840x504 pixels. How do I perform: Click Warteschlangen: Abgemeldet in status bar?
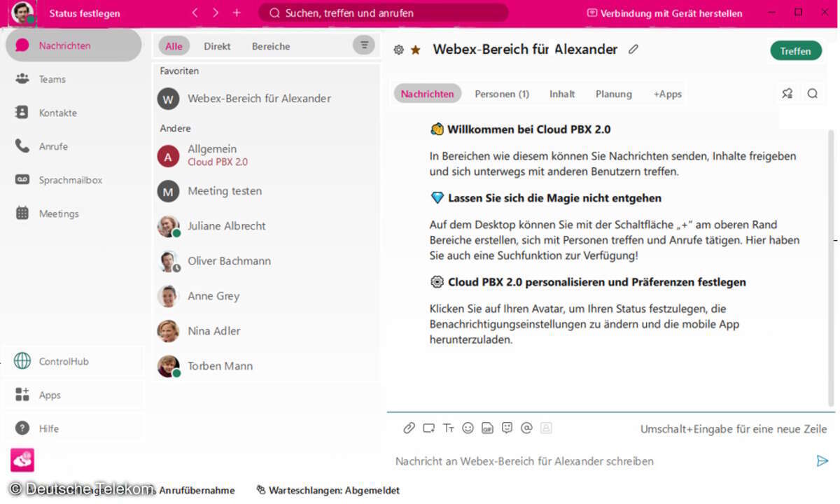(328, 490)
